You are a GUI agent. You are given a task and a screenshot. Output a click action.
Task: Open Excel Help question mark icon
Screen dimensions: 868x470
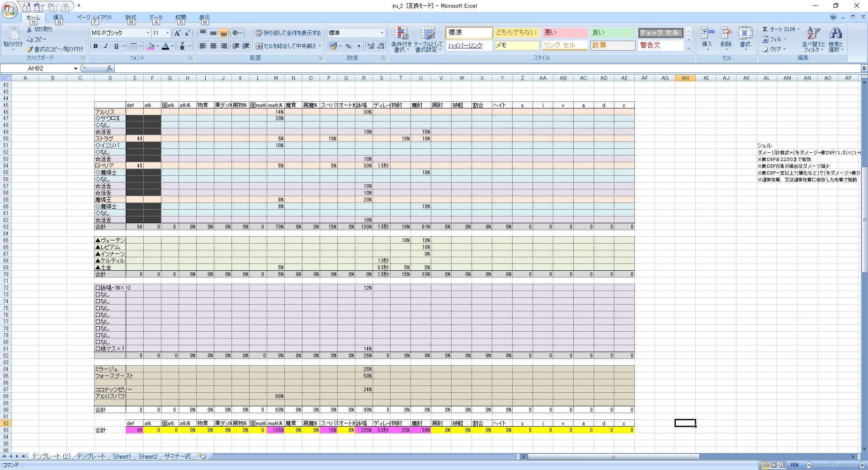point(833,17)
